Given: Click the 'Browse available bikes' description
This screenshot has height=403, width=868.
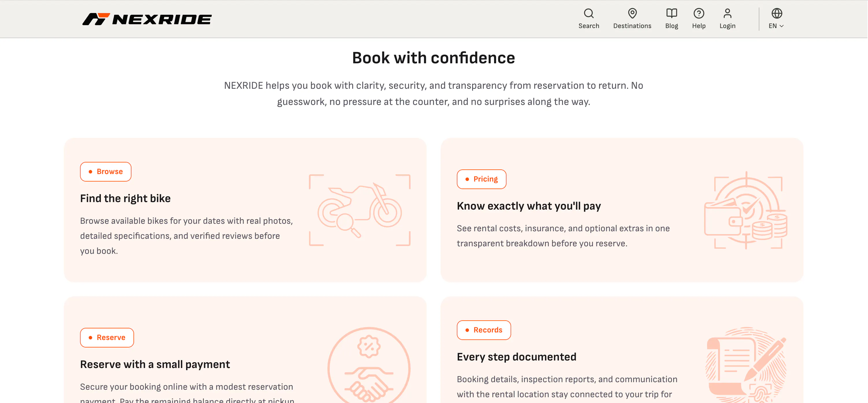Looking at the screenshot, I should point(187,236).
